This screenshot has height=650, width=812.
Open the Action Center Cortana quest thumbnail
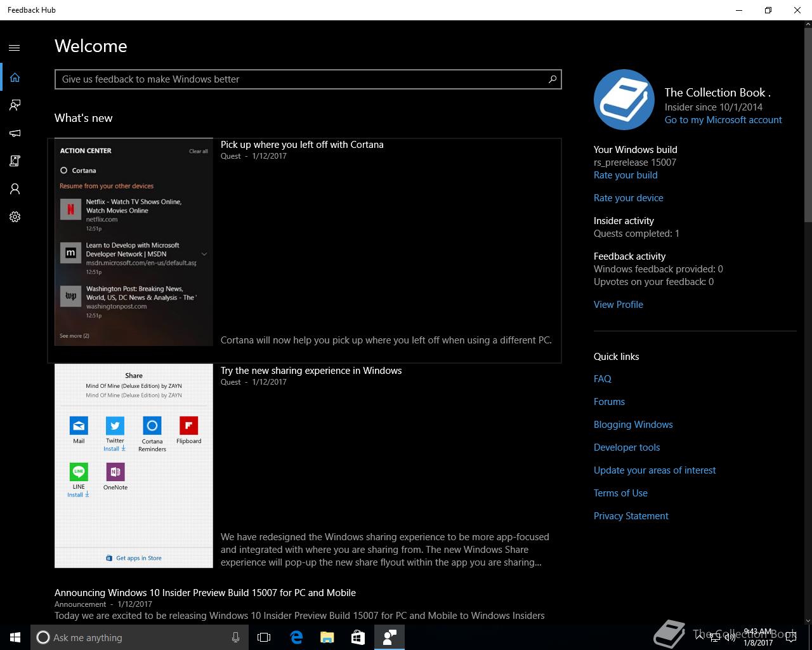134,242
